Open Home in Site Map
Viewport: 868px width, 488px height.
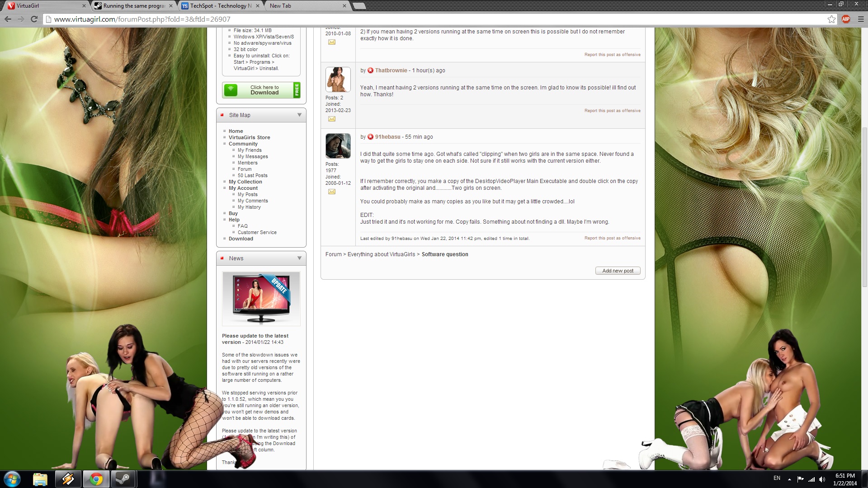tap(236, 131)
